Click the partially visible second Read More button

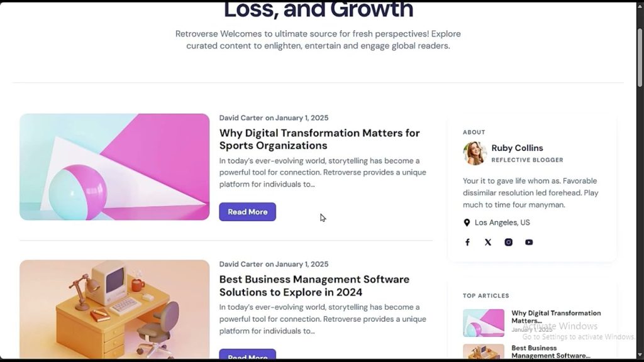coord(248,354)
